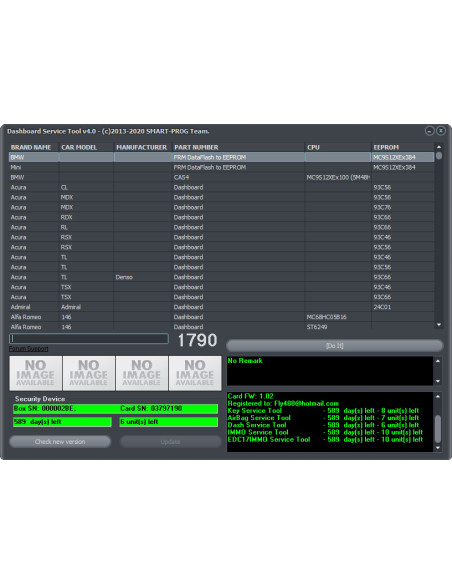Focus the search input field
This screenshot has width=452, height=584.
(x=89, y=338)
